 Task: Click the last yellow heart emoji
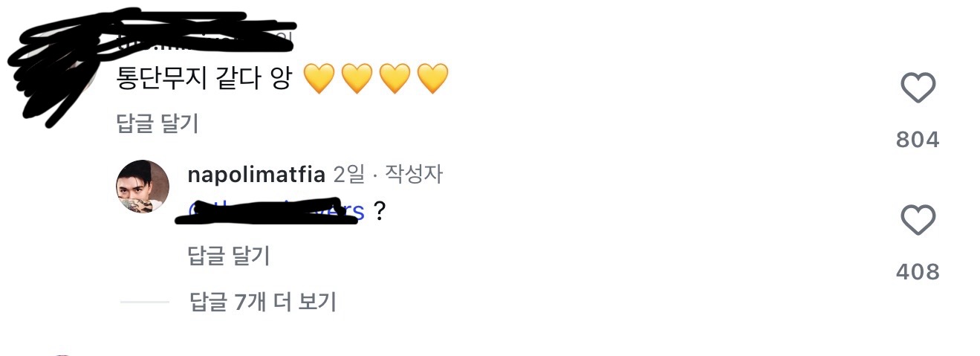point(432,79)
